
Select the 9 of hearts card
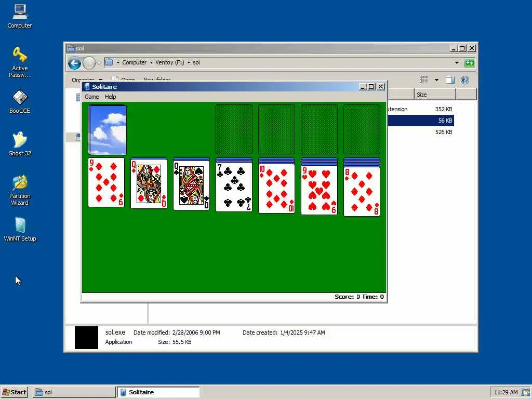tap(320, 190)
